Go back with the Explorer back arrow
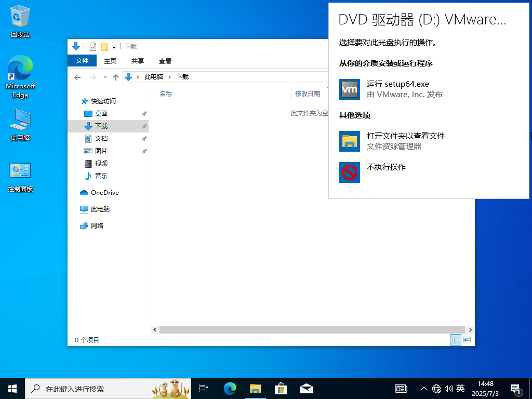This screenshot has height=399, width=532. point(77,77)
